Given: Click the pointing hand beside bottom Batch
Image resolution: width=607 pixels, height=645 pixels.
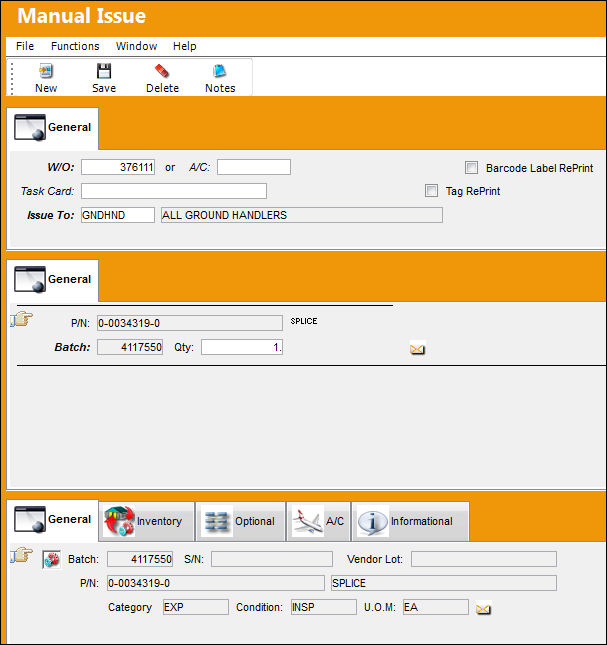Looking at the screenshot, I should (x=21, y=555).
